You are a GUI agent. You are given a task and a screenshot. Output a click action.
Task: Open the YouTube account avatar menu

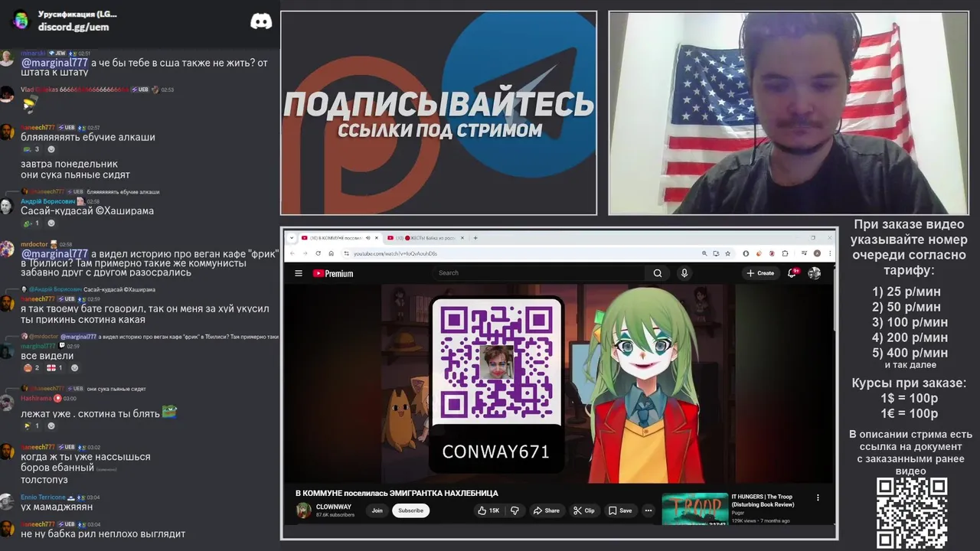814,273
